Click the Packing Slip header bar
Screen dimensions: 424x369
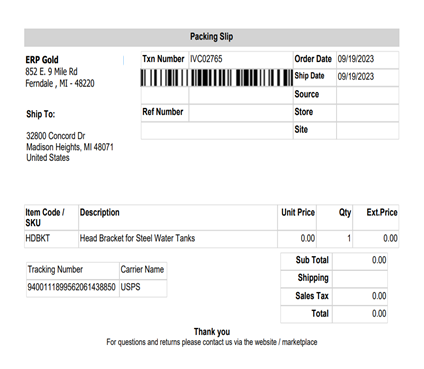(x=212, y=37)
